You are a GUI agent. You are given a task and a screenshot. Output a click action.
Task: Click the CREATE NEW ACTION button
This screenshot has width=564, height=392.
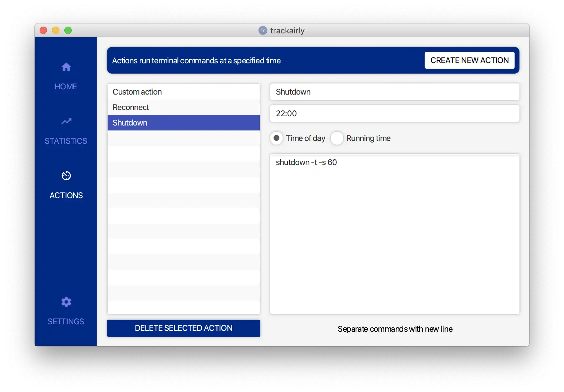(469, 60)
